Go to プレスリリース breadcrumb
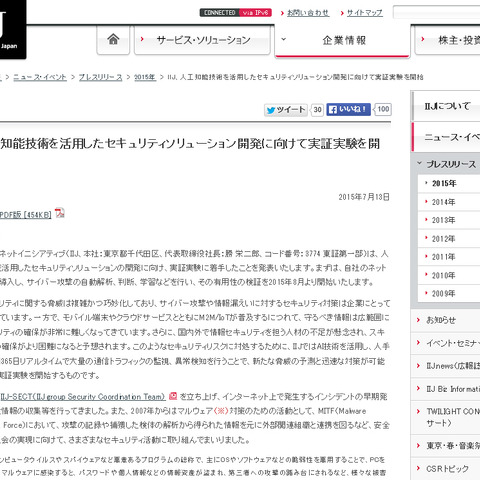480x480 pixels. (x=100, y=77)
